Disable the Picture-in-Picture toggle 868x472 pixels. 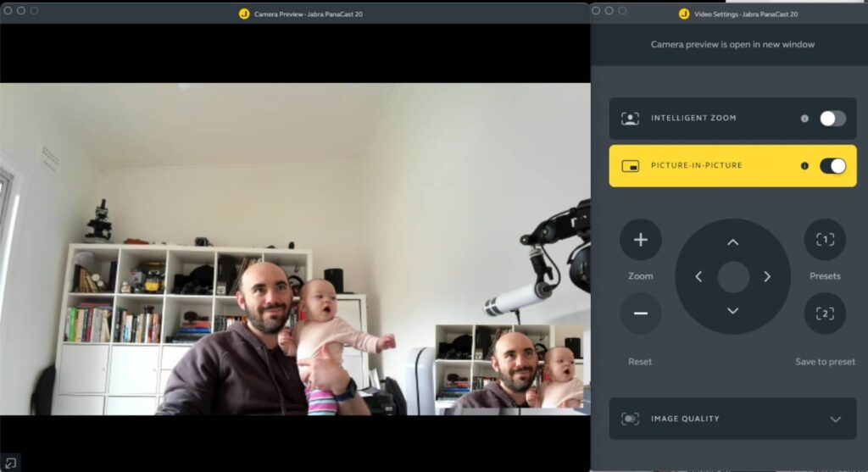click(832, 166)
